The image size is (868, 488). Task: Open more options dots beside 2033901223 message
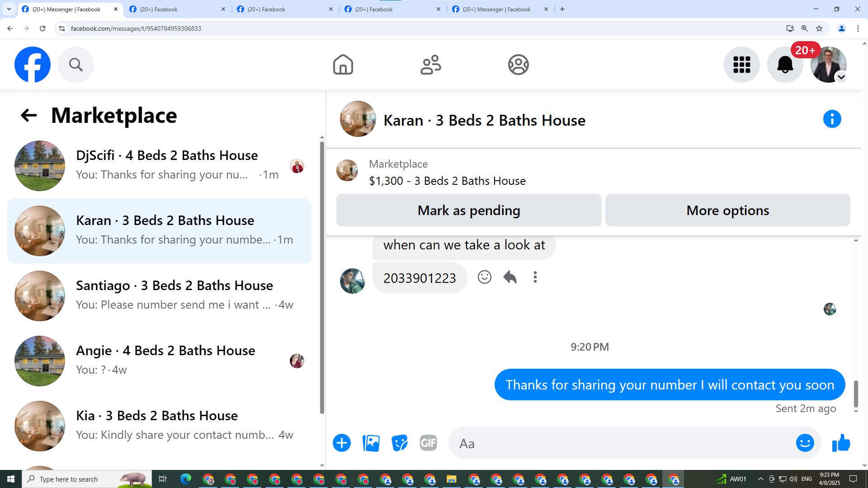coord(535,277)
